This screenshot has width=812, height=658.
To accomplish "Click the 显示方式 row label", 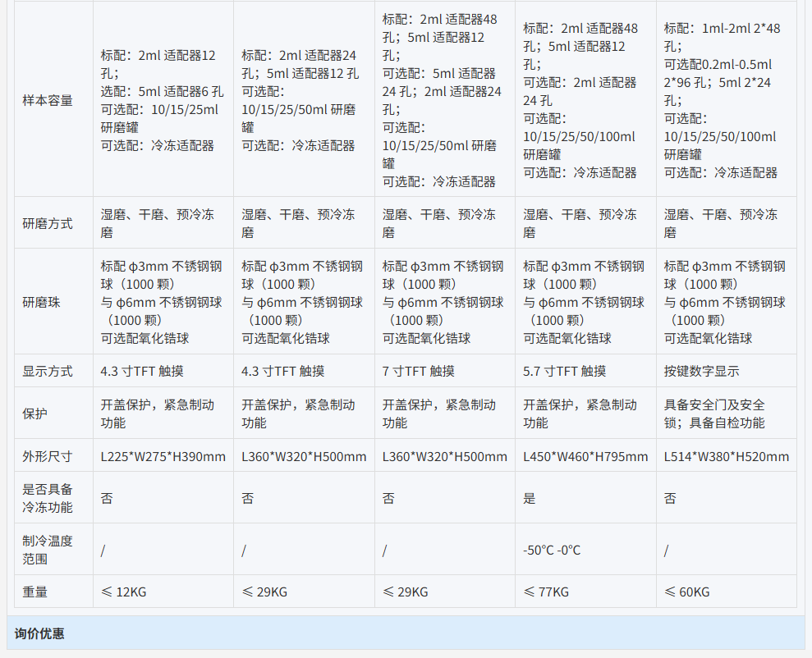I will (48, 371).
